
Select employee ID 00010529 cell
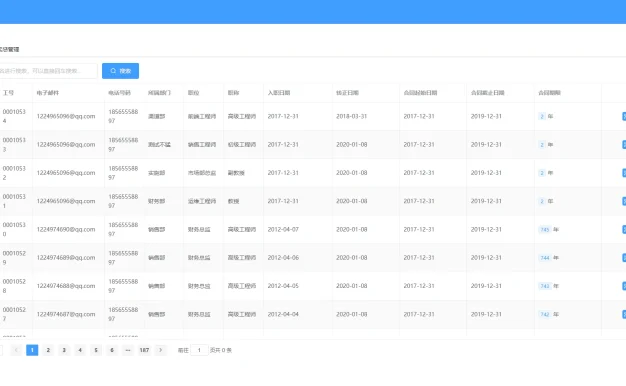point(14,258)
